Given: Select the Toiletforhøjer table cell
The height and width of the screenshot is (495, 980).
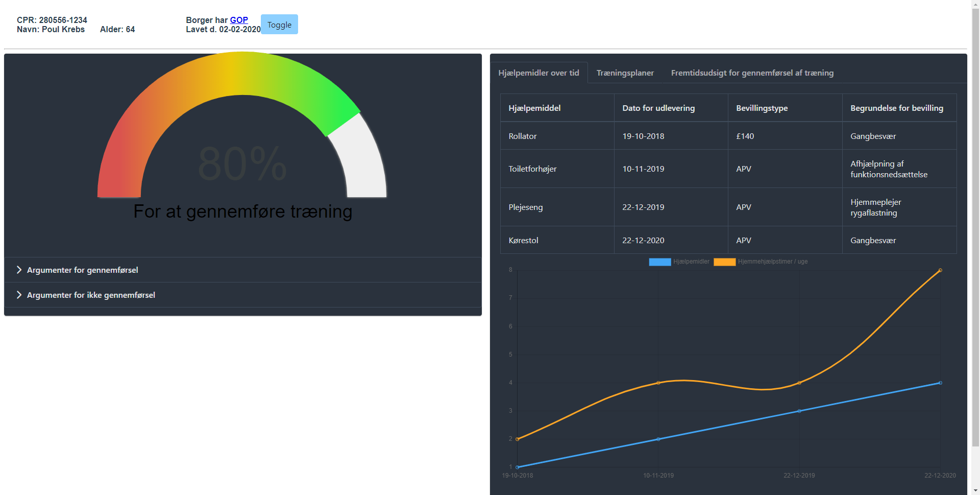Looking at the screenshot, I should pyautogui.click(x=557, y=169).
